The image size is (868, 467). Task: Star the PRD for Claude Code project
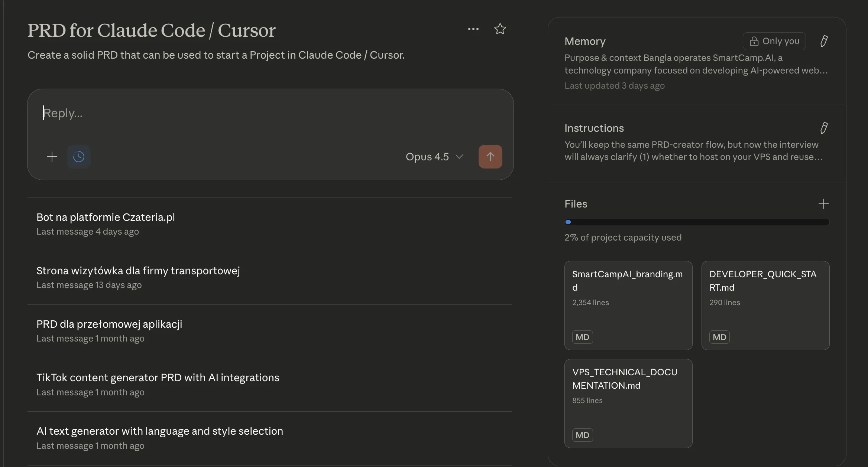(x=500, y=29)
